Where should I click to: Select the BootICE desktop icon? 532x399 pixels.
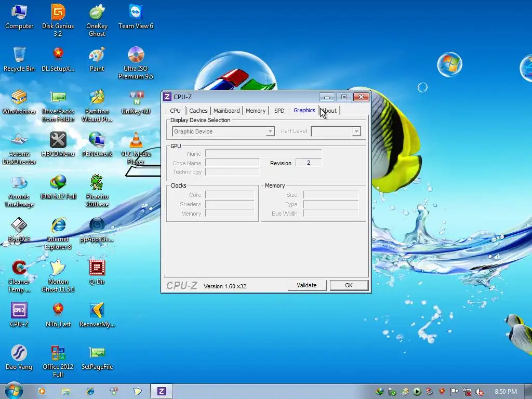(19, 230)
